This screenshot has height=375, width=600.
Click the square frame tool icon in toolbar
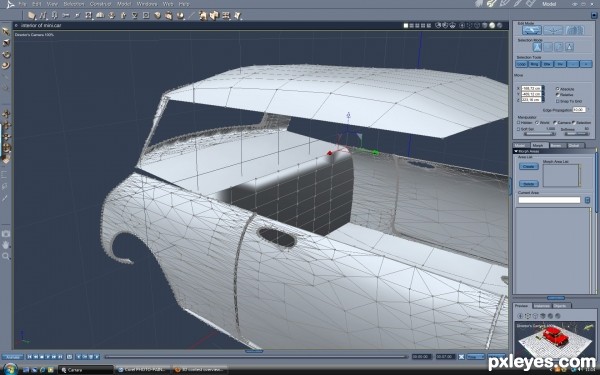click(x=146, y=15)
